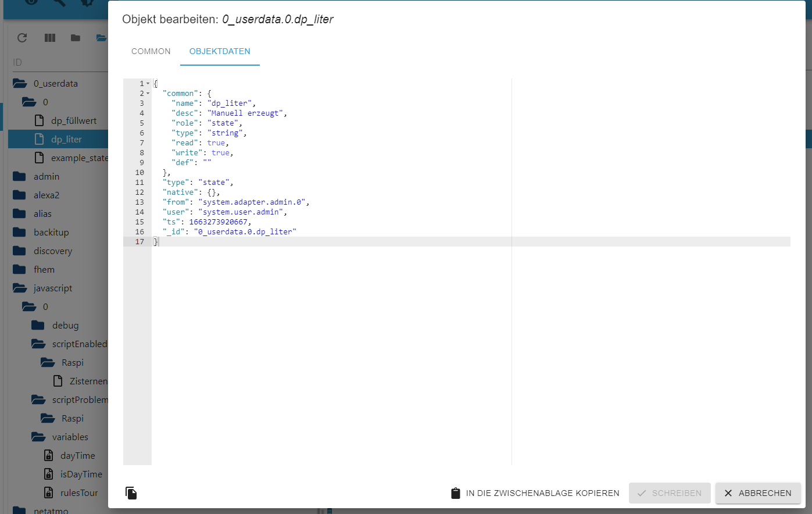Viewport: 812px width, 514px height.
Task: Select the OBJEKTDATEN tab
Action: click(x=220, y=51)
